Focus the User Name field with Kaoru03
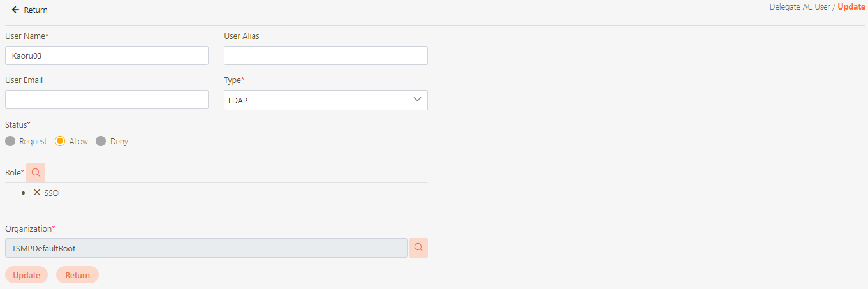The image size is (868, 289). pyautogui.click(x=107, y=56)
